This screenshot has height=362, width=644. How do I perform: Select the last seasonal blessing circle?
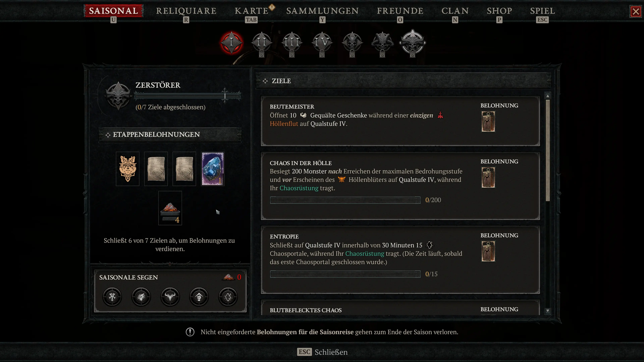[x=228, y=297]
